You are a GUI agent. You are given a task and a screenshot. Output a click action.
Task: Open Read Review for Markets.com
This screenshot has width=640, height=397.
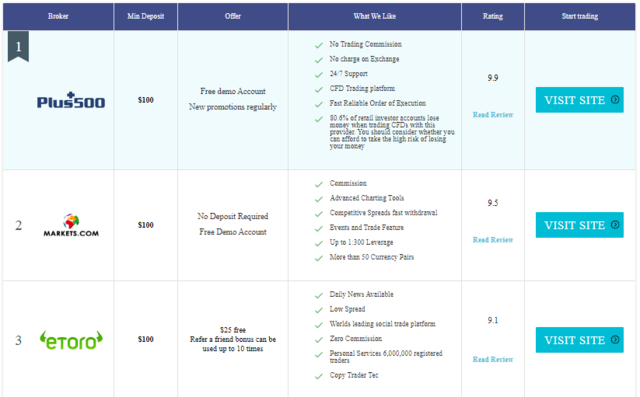tap(493, 240)
